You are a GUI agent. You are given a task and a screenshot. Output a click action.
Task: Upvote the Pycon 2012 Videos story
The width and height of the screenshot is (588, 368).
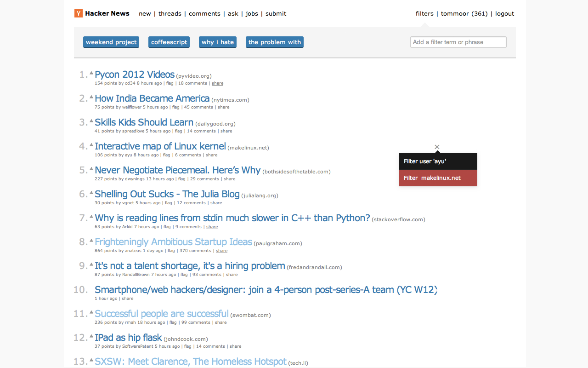click(91, 73)
